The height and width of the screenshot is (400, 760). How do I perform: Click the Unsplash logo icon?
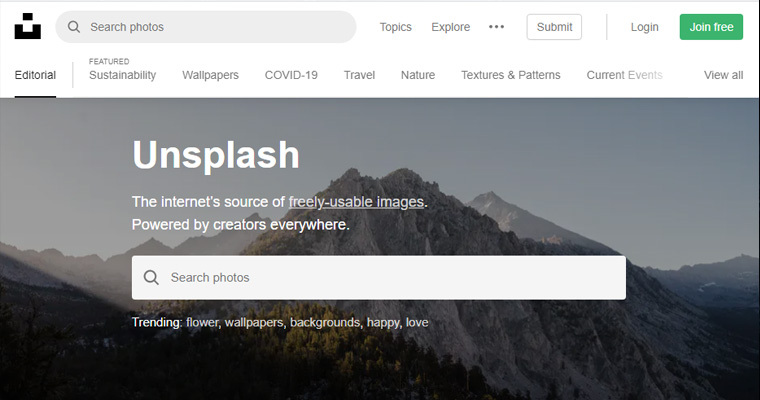pos(28,26)
